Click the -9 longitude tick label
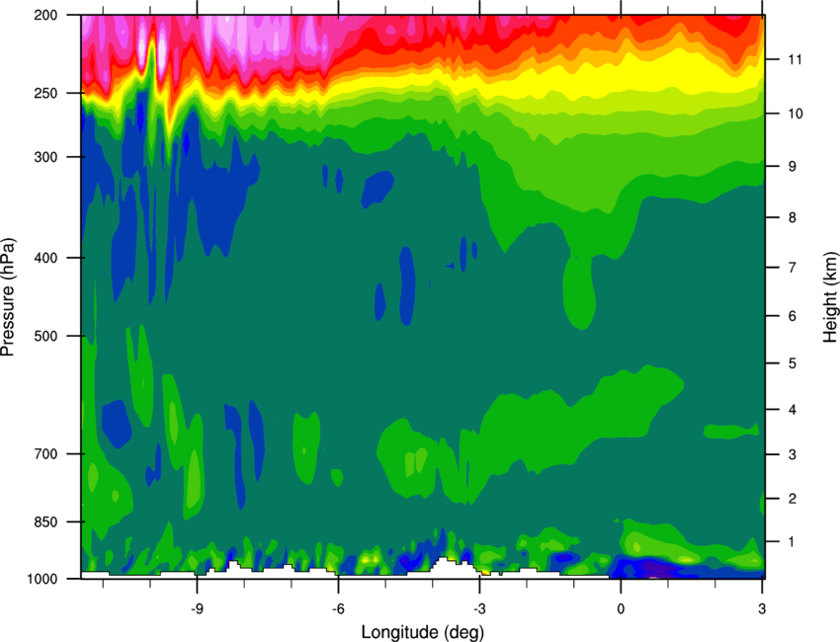 [197, 608]
